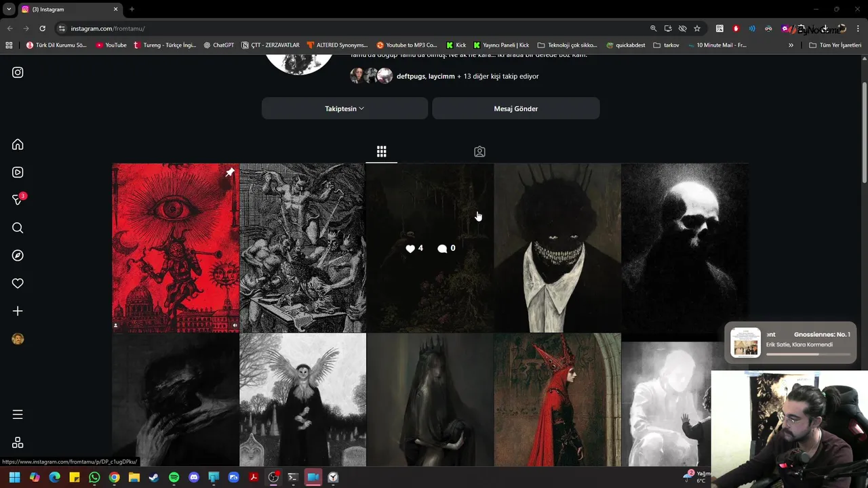Click Gnossiennes music progress bar
The image size is (868, 488).
click(808, 354)
